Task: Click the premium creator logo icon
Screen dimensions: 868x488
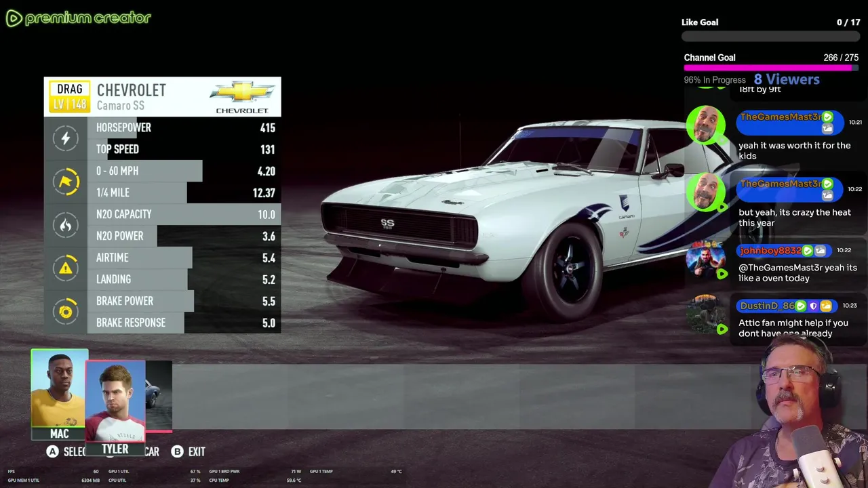Action: pos(14,18)
